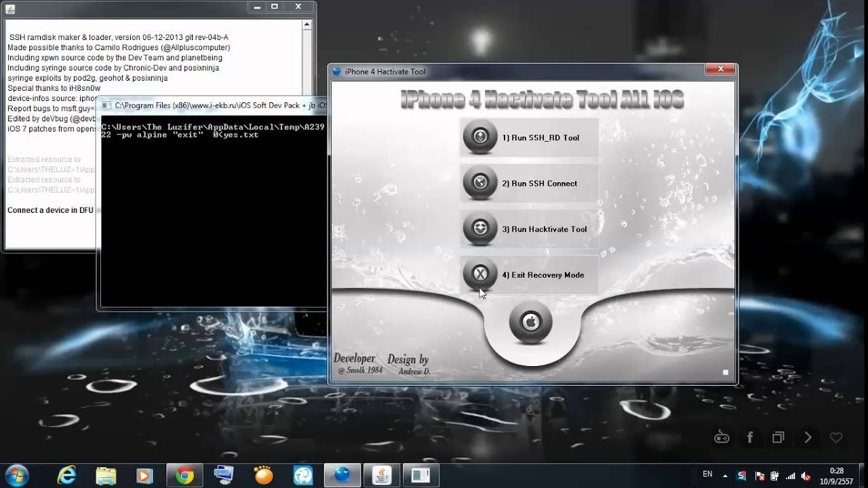
Task: Click the round Apple logo button
Action: [530, 322]
